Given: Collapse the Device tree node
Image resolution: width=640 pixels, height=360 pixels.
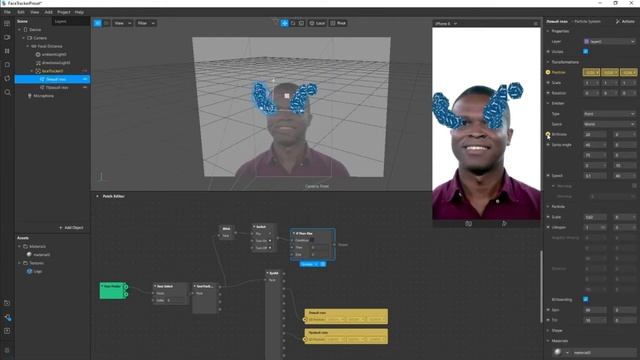Looking at the screenshot, I should (19, 30).
